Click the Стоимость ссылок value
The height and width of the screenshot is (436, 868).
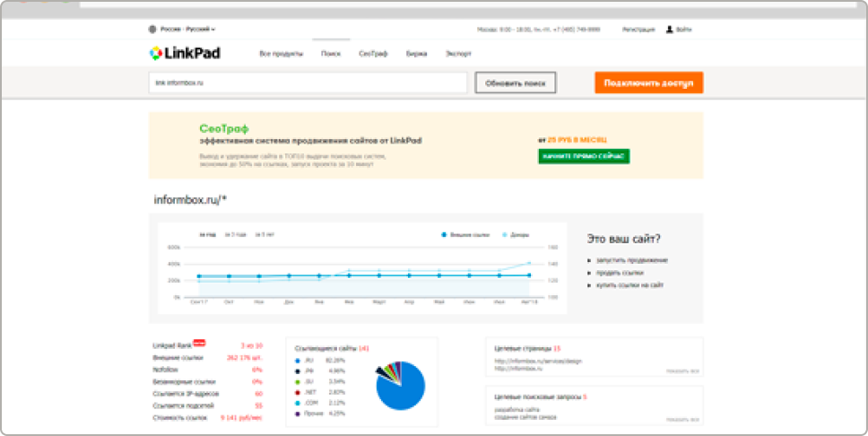click(241, 418)
